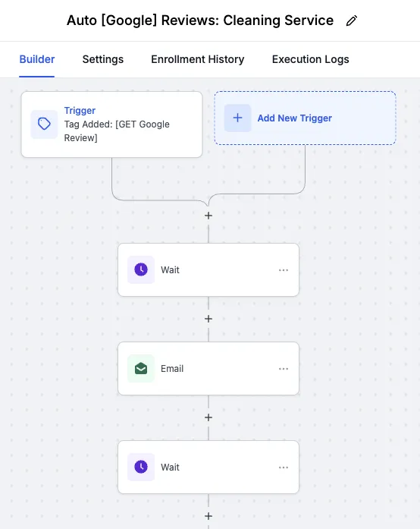The image size is (420, 529).
Task: Open the Builder tab
Action: pos(36,59)
